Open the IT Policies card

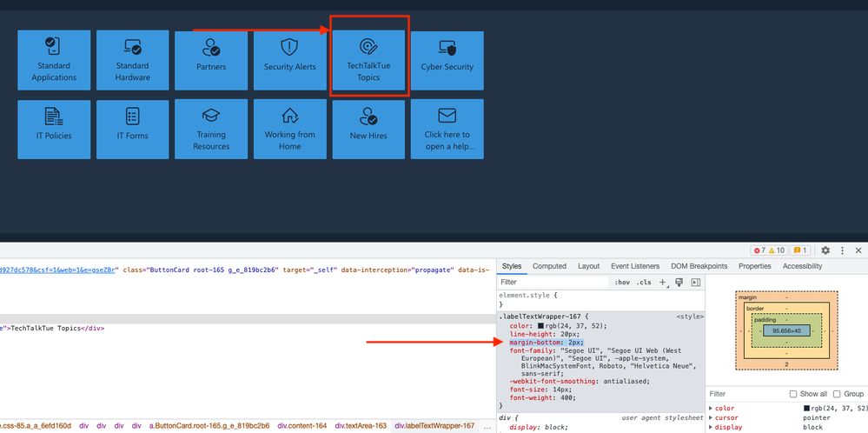point(54,129)
